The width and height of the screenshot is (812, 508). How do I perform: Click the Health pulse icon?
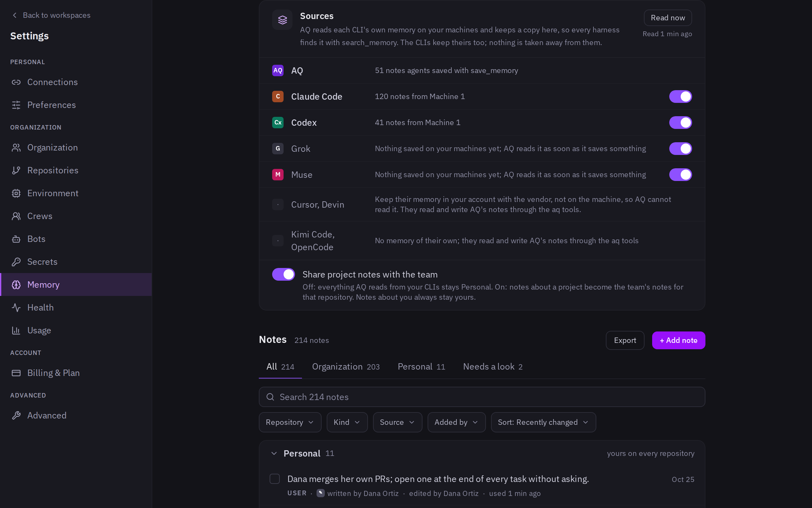(16, 307)
